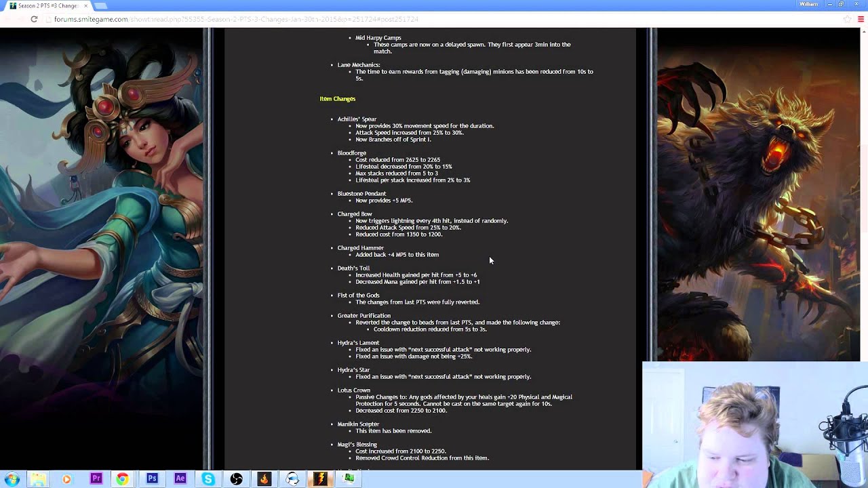Click 'Added back +4 MP5 to this item'
Viewport: 868px width, 488px height.
(x=397, y=255)
